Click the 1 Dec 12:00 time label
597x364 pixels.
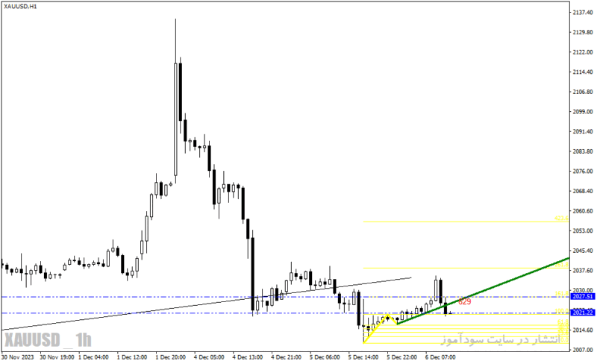(x=132, y=357)
